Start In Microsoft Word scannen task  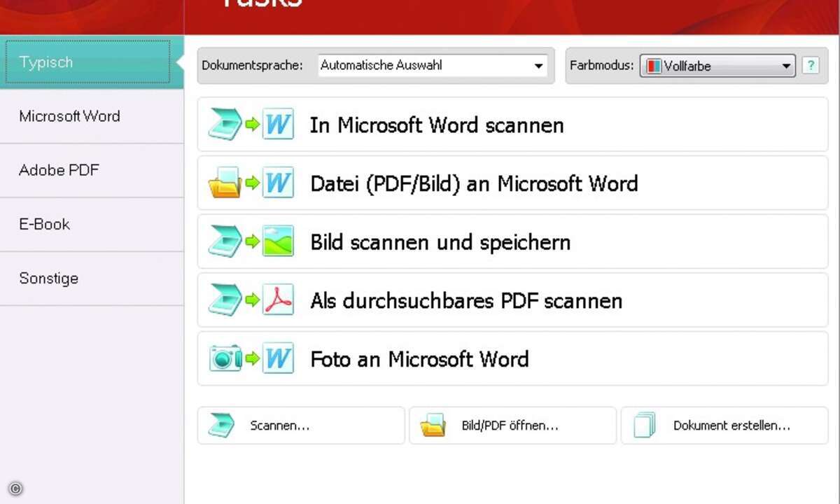(x=512, y=125)
